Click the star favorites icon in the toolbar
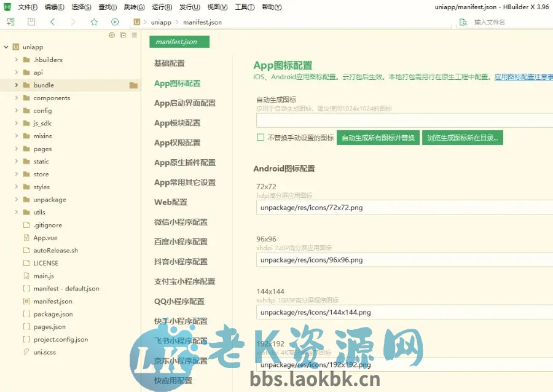 point(93,22)
